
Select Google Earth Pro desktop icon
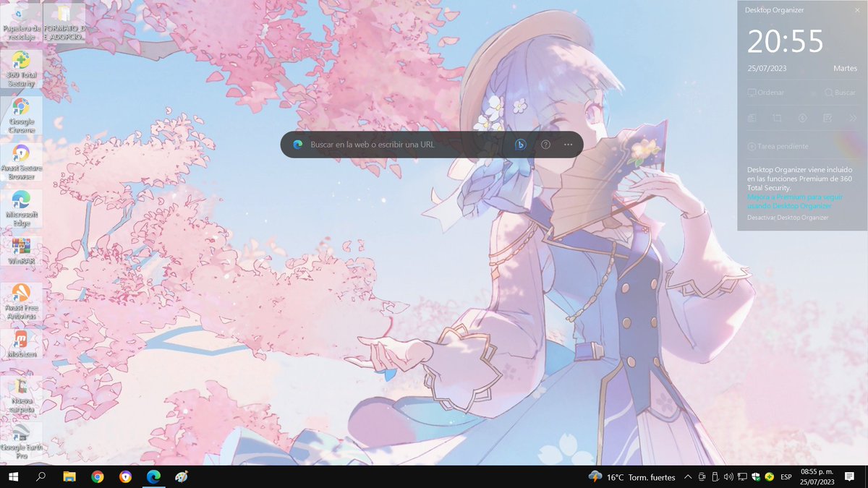(22, 441)
